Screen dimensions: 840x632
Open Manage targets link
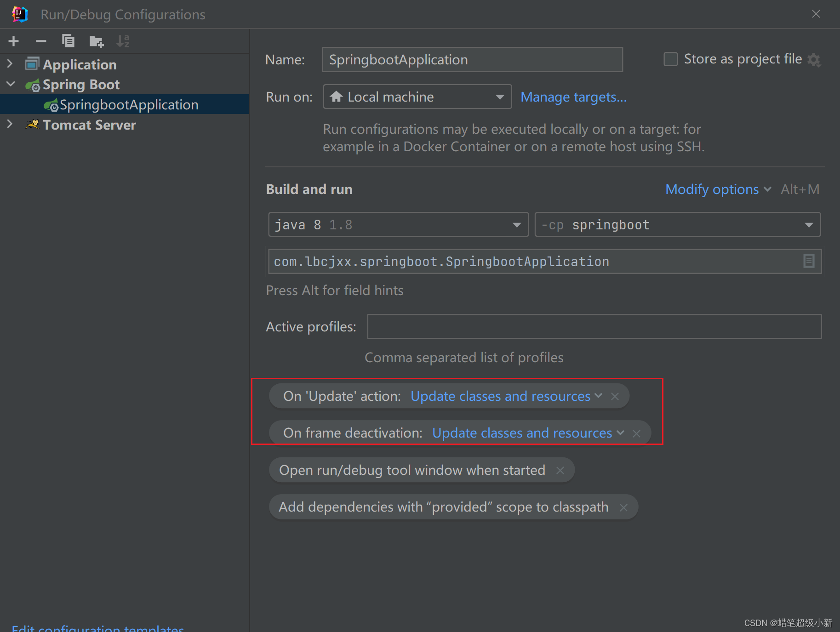click(x=573, y=97)
